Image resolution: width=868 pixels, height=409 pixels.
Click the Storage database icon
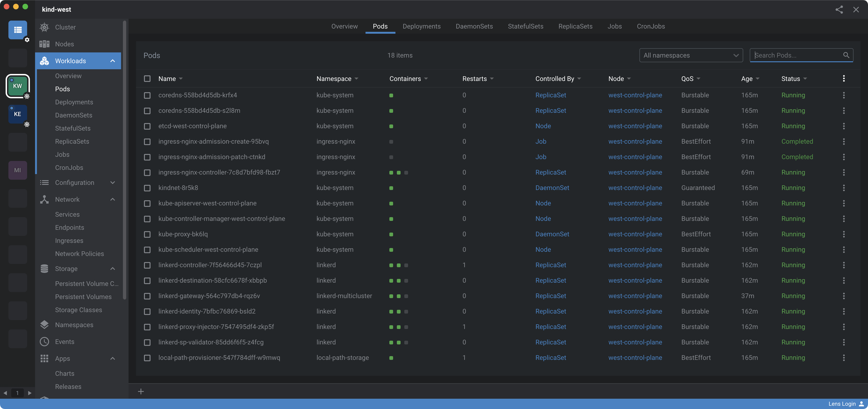pyautogui.click(x=44, y=269)
